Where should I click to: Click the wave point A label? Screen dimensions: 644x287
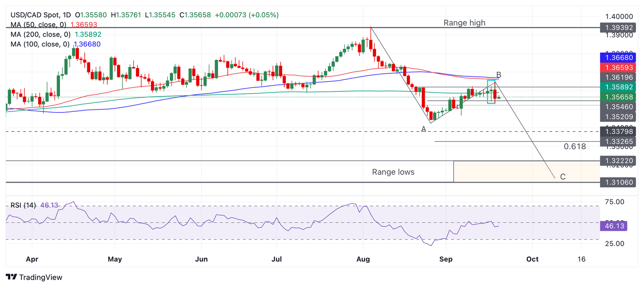tap(423, 129)
